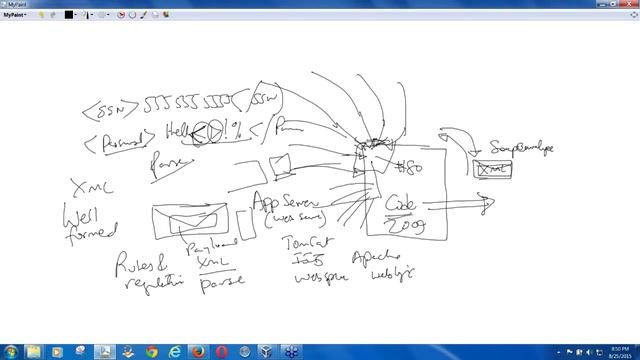
Task: Click the brush settings icon
Action: (102, 15)
